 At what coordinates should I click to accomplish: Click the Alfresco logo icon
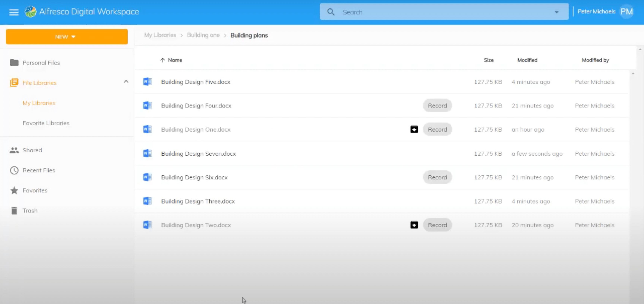point(31,12)
